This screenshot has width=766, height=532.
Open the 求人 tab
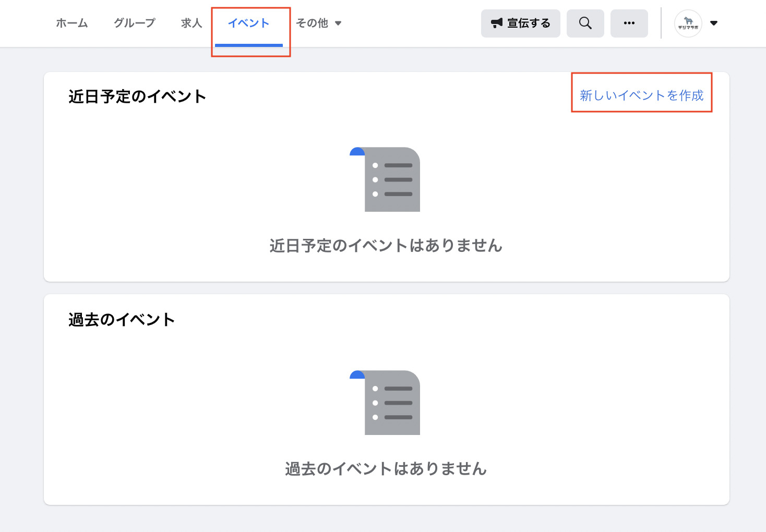coord(191,23)
